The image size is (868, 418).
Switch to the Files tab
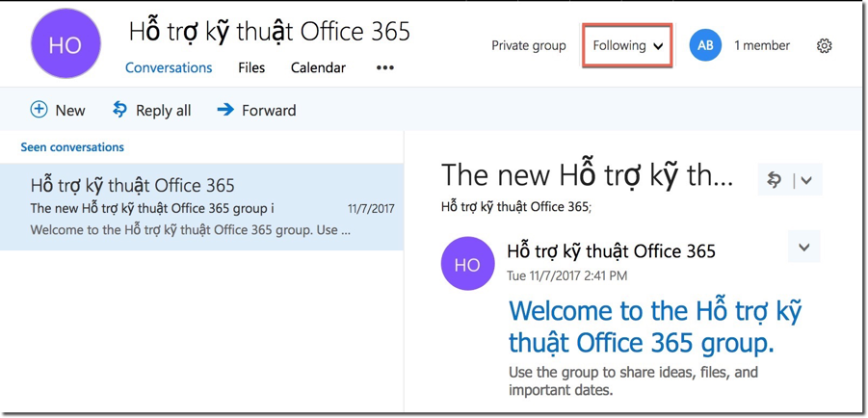click(251, 68)
